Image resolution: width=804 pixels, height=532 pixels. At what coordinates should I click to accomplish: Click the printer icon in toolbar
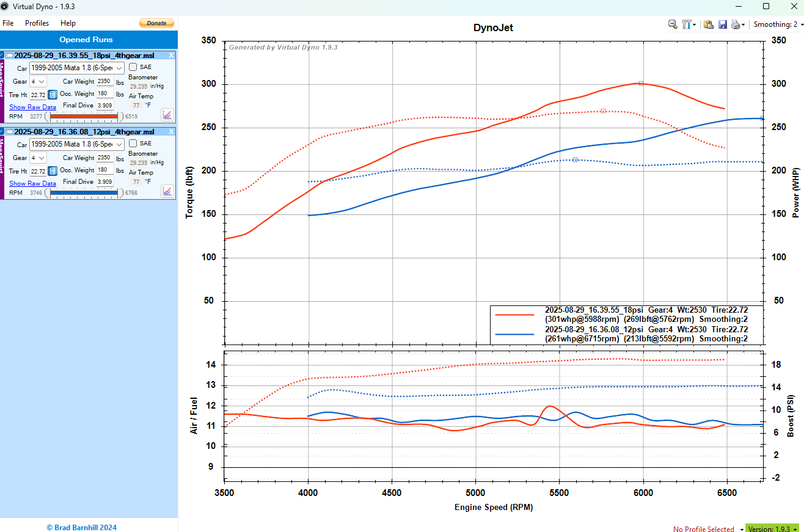(x=736, y=24)
